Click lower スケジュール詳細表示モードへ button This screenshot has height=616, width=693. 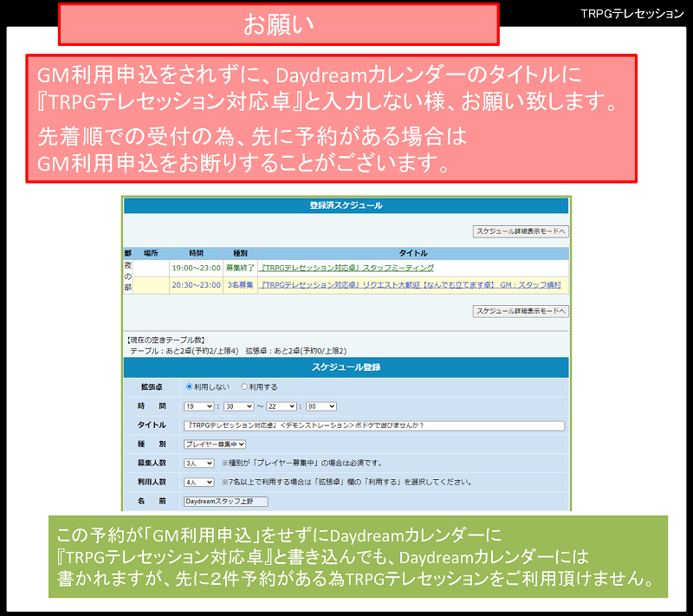click(521, 311)
